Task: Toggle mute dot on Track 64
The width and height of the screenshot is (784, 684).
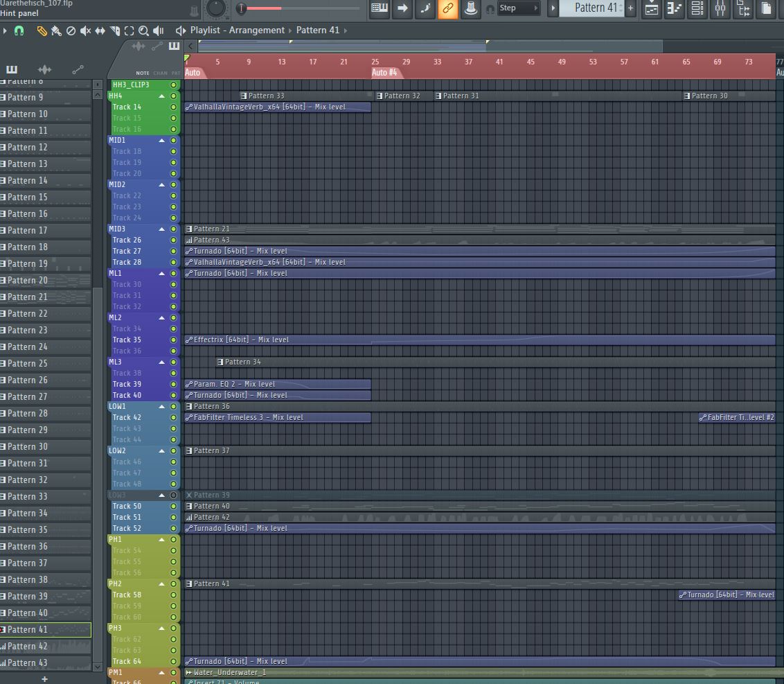Action: 174,662
